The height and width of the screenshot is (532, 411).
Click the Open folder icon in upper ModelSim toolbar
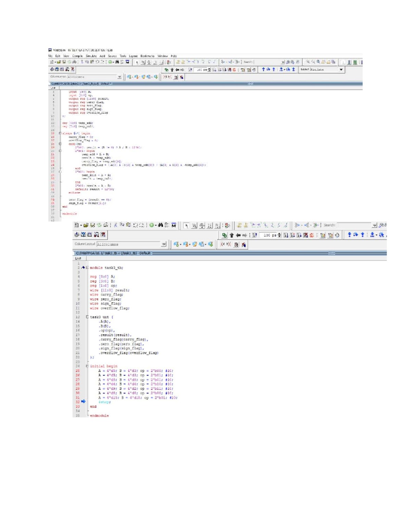point(59,62)
